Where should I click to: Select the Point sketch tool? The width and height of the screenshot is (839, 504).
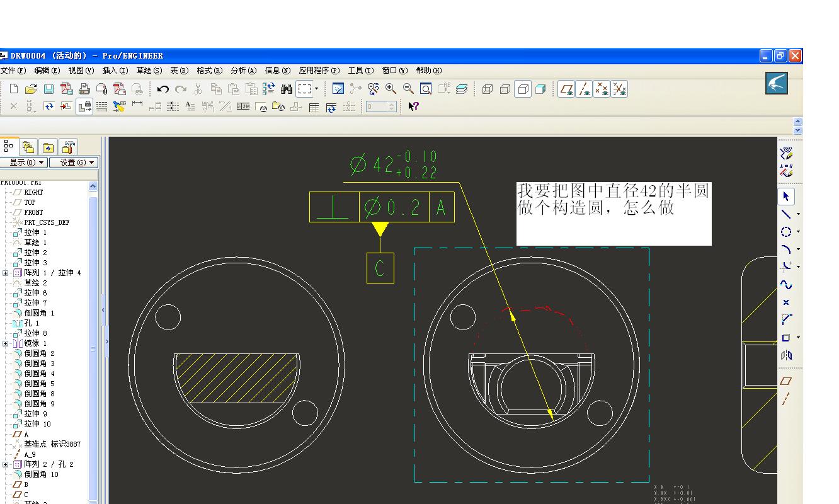[785, 302]
